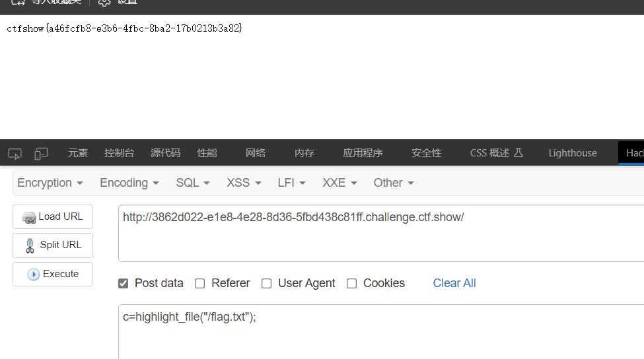Viewport: 644px width, 359px height.
Task: Enable the User Agent checkbox
Action: point(267,284)
